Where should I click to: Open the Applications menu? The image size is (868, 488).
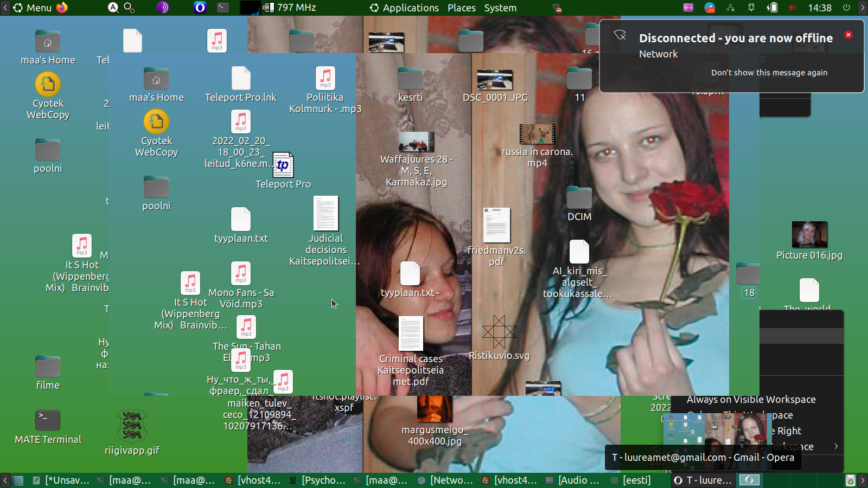pyautogui.click(x=404, y=8)
